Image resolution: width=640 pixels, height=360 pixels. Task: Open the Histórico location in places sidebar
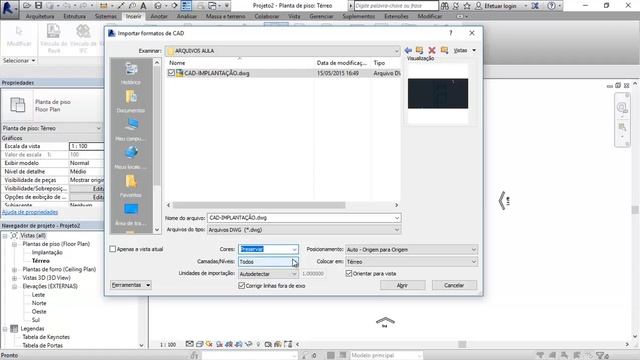tap(131, 73)
